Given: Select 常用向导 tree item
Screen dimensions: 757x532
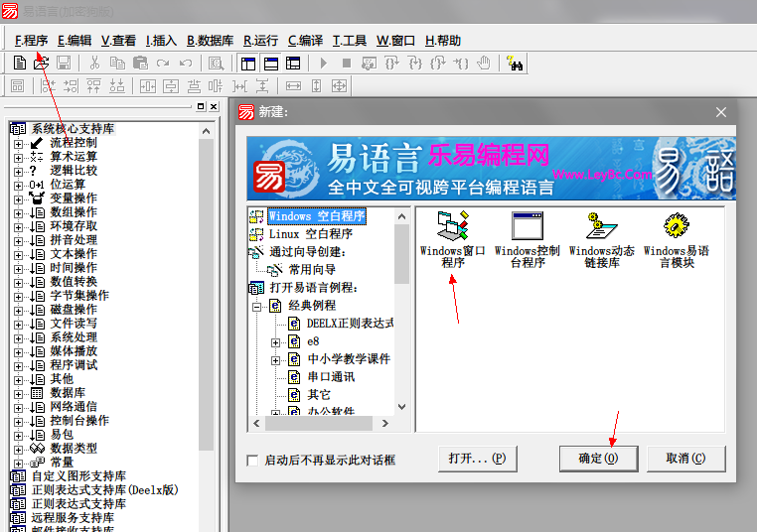Looking at the screenshot, I should 312,270.
